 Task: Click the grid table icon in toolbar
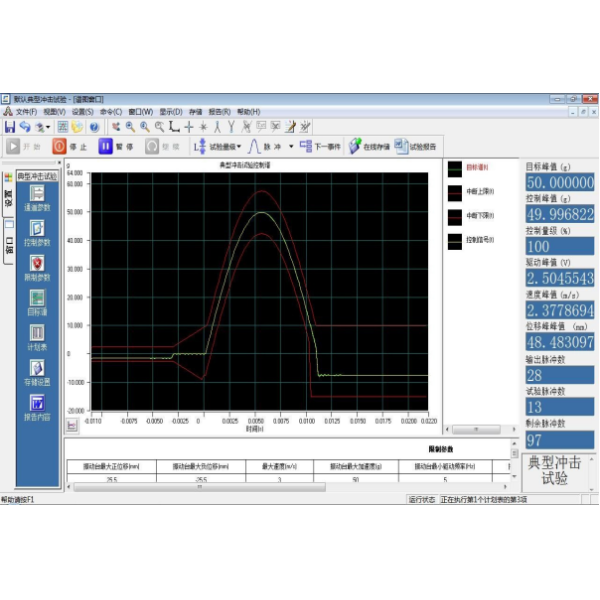(x=63, y=127)
